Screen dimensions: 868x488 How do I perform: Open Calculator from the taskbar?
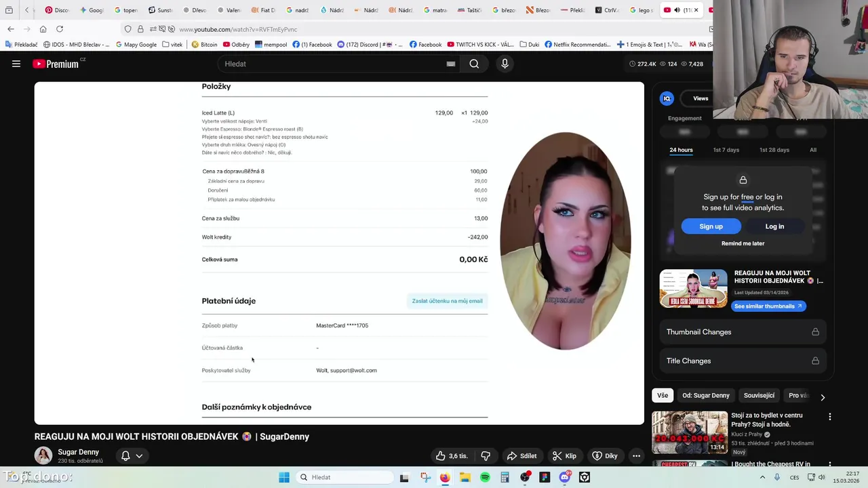505,477
